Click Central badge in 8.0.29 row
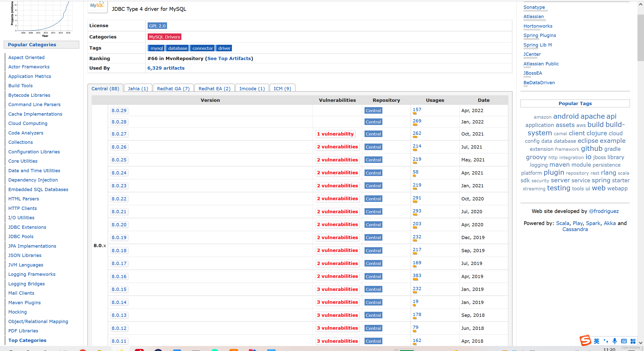 coord(373,111)
